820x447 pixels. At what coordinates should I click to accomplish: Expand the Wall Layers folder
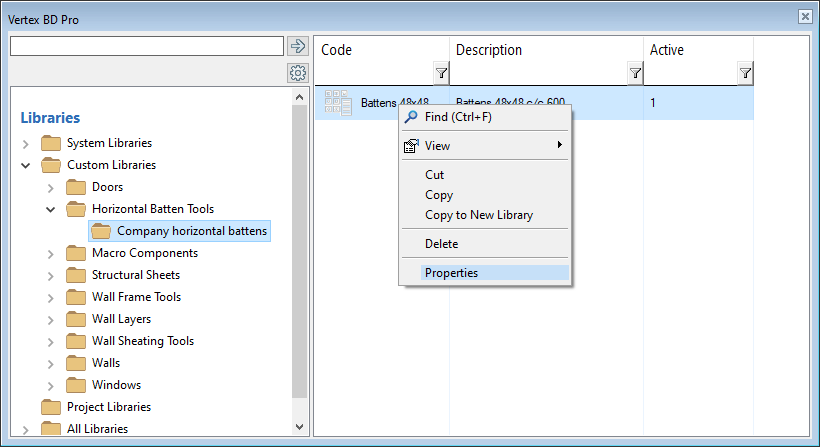pyautogui.click(x=51, y=319)
